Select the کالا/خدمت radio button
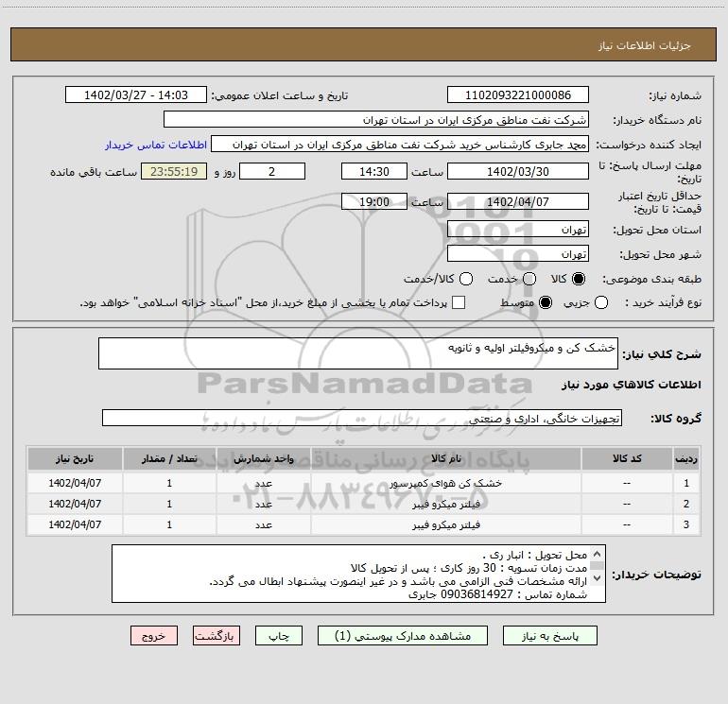The height and width of the screenshot is (704, 728). (x=466, y=279)
